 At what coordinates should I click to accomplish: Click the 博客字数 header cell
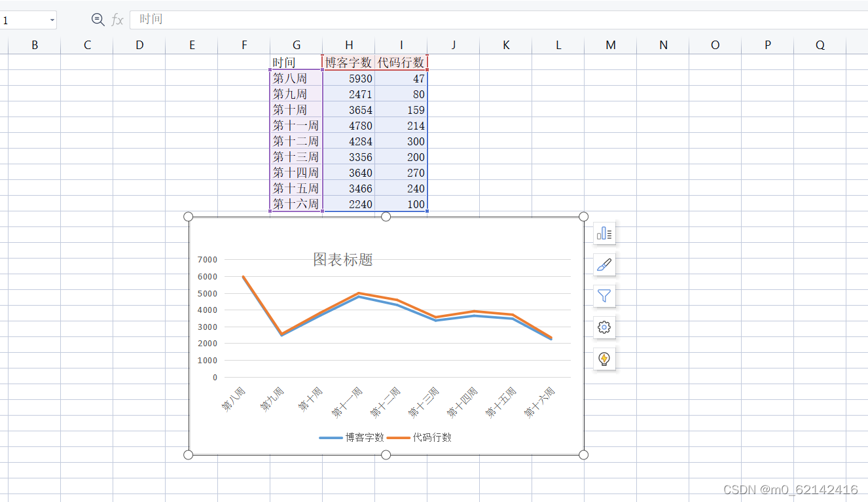click(x=349, y=62)
